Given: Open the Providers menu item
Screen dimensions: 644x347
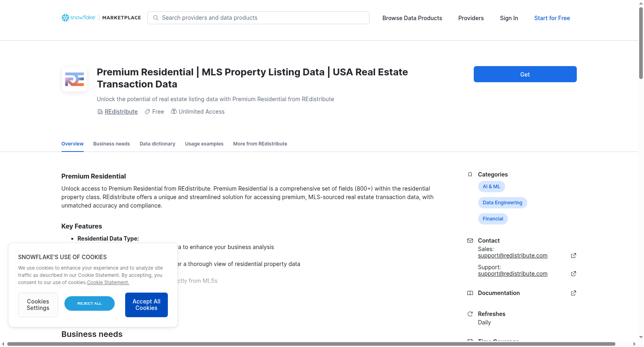Looking at the screenshot, I should pyautogui.click(x=471, y=18).
